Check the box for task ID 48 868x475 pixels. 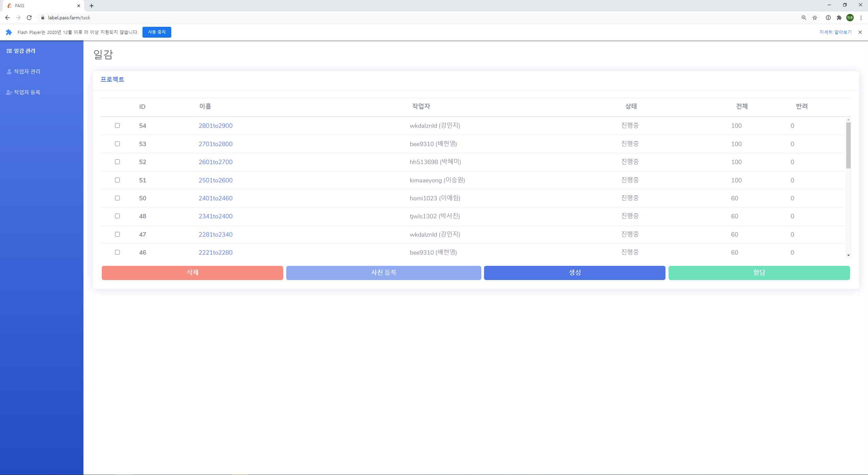(117, 216)
